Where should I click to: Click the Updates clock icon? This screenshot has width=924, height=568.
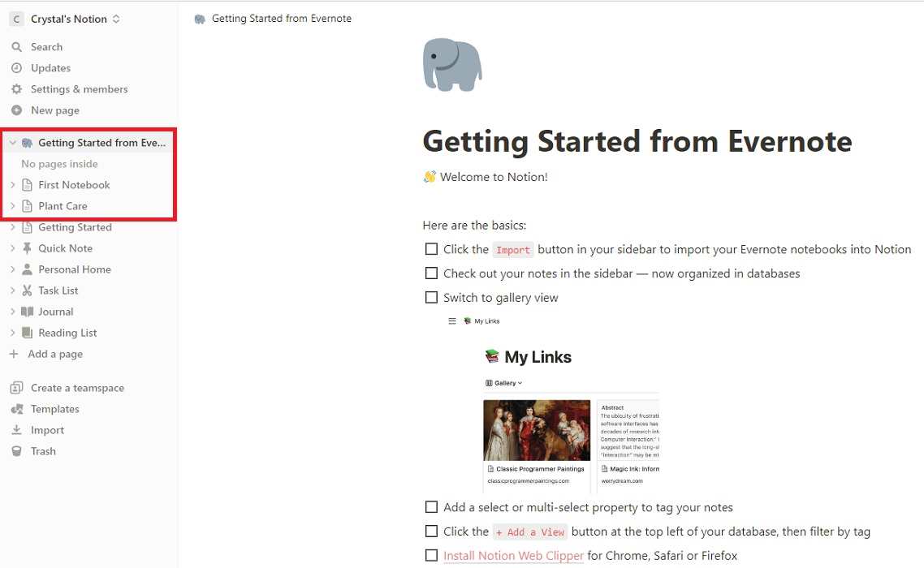click(x=18, y=67)
